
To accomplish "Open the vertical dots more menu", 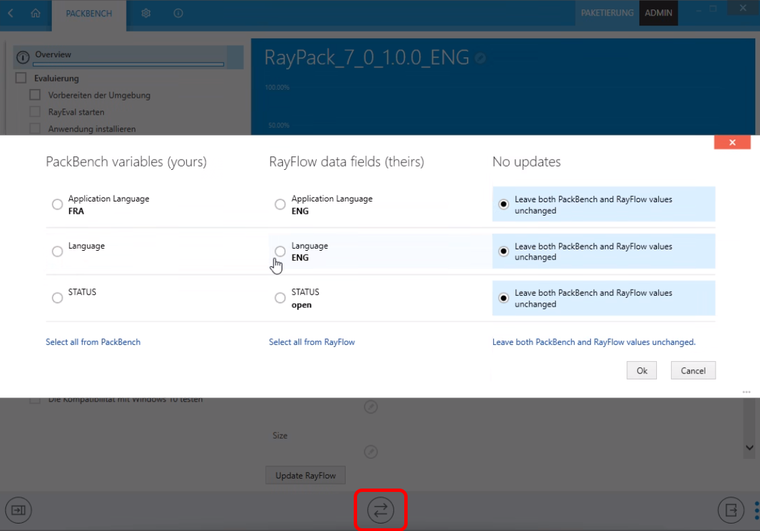I will [x=757, y=510].
